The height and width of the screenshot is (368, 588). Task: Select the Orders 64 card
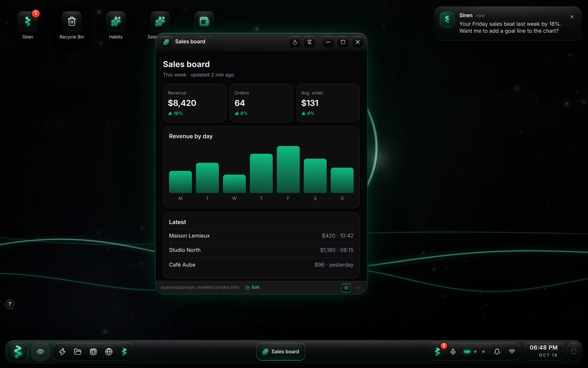pyautogui.click(x=261, y=103)
